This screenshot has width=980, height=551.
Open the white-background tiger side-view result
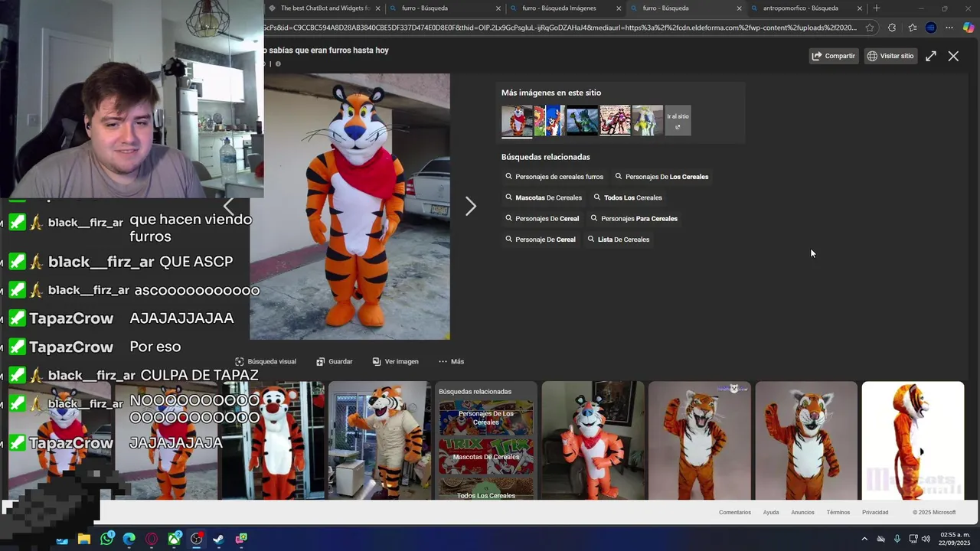[x=913, y=441]
